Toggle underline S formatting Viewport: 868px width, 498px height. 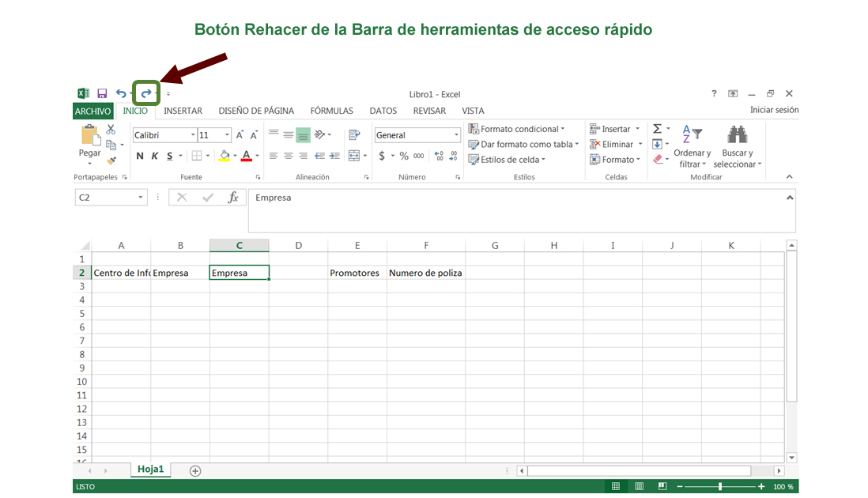point(169,156)
